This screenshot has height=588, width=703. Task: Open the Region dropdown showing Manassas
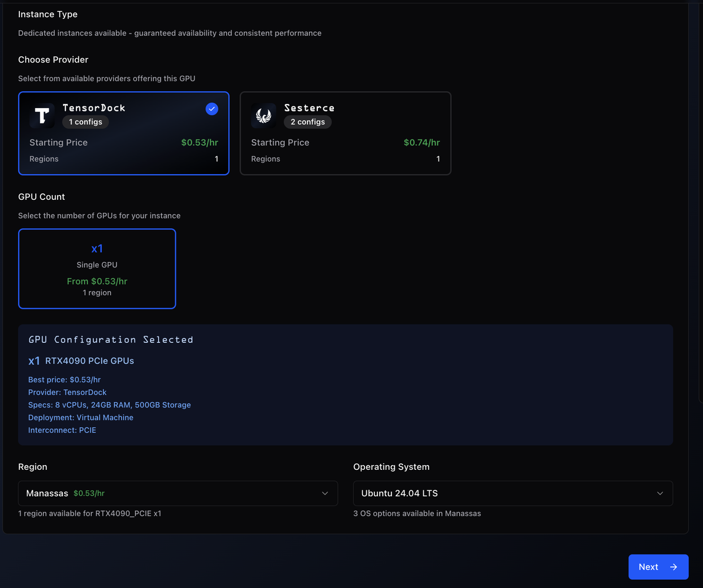178,493
